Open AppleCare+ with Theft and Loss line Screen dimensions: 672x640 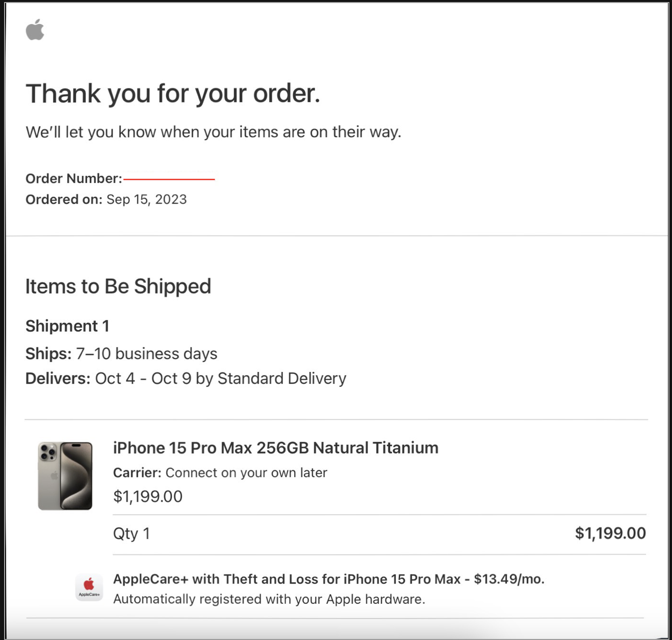coord(329,579)
